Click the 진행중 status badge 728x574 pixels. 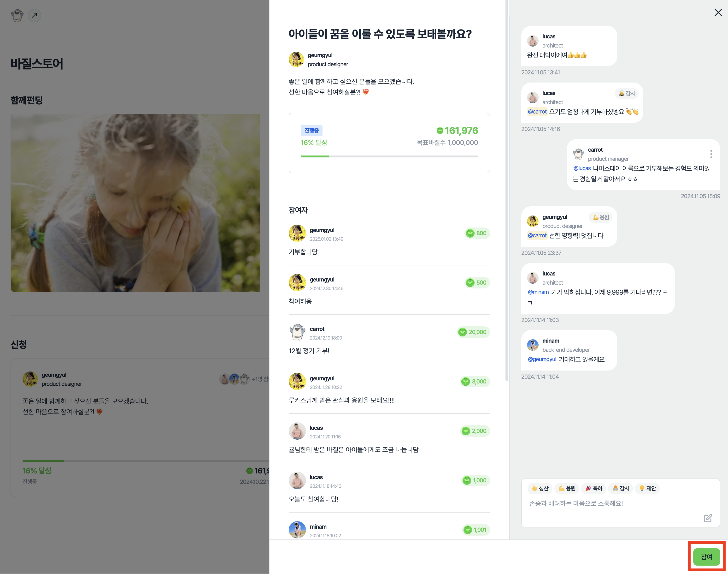point(311,130)
